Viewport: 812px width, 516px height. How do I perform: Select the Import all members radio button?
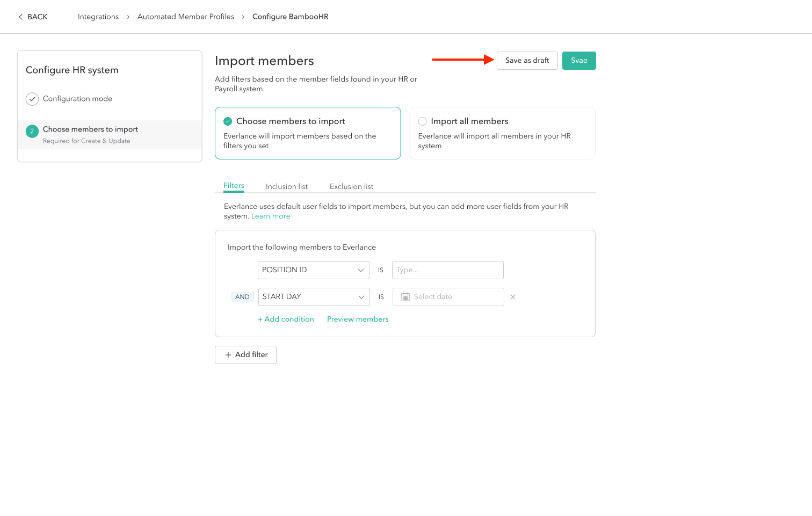[x=423, y=121]
